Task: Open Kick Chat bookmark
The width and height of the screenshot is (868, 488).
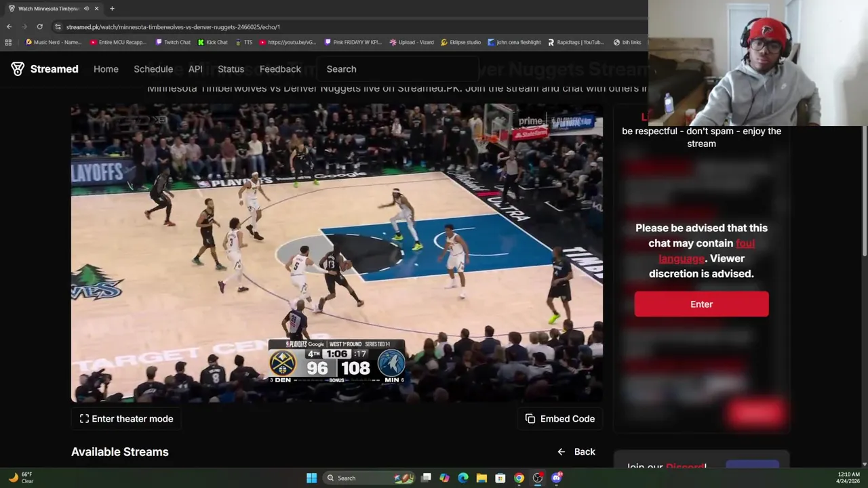Action: tap(213, 42)
